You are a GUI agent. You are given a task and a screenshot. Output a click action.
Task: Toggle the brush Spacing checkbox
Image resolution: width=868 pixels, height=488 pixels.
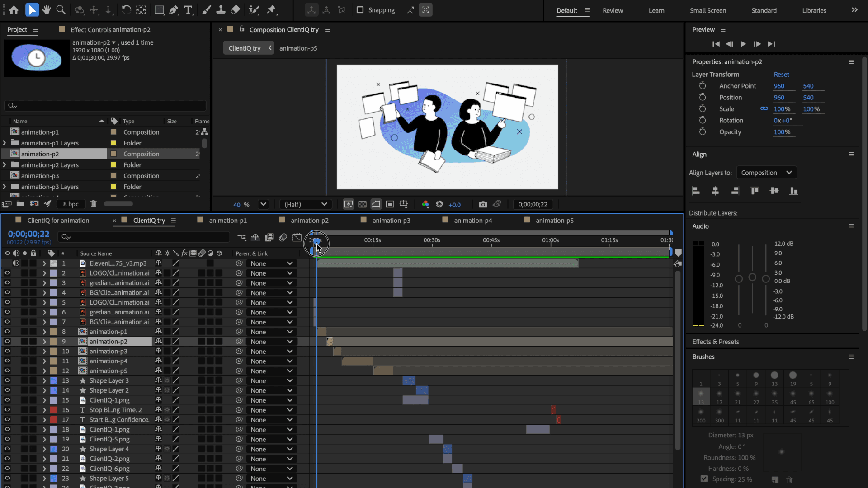click(704, 479)
